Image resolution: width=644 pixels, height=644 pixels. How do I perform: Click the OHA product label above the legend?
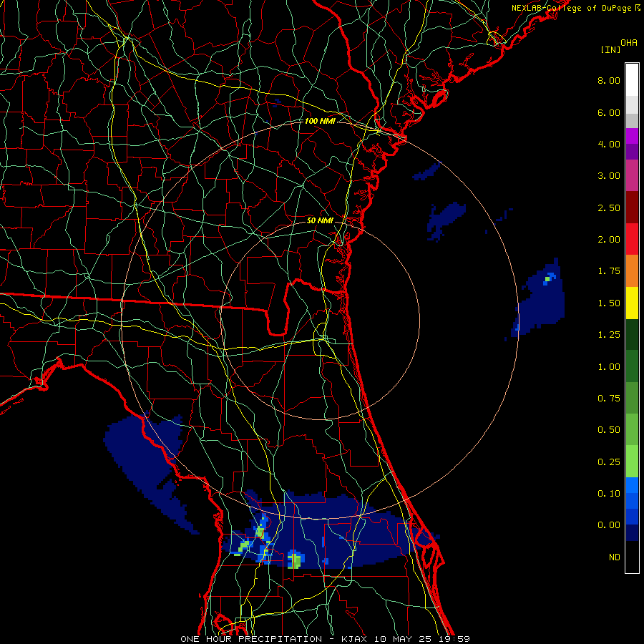point(629,43)
